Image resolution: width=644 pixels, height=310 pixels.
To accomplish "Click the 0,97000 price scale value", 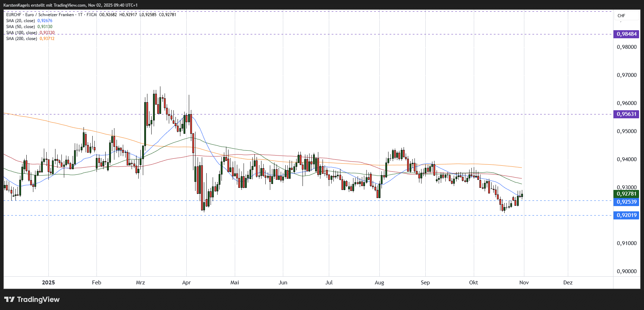I will point(626,75).
